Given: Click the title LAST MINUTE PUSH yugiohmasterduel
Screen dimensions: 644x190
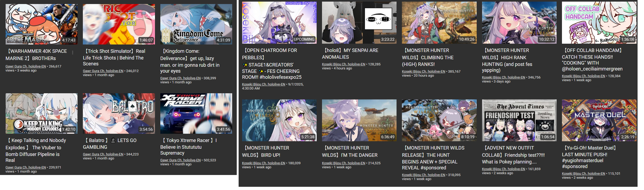Looking at the screenshot, I should point(589,157).
